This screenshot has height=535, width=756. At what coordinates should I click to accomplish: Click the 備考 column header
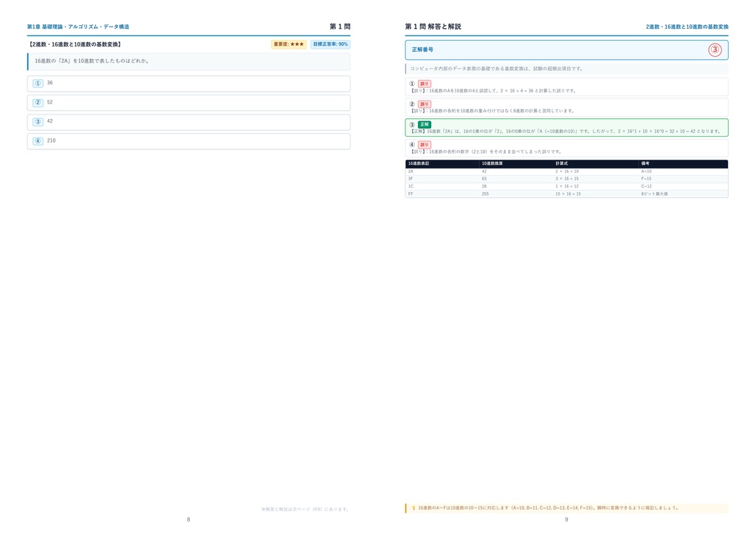(x=645, y=163)
